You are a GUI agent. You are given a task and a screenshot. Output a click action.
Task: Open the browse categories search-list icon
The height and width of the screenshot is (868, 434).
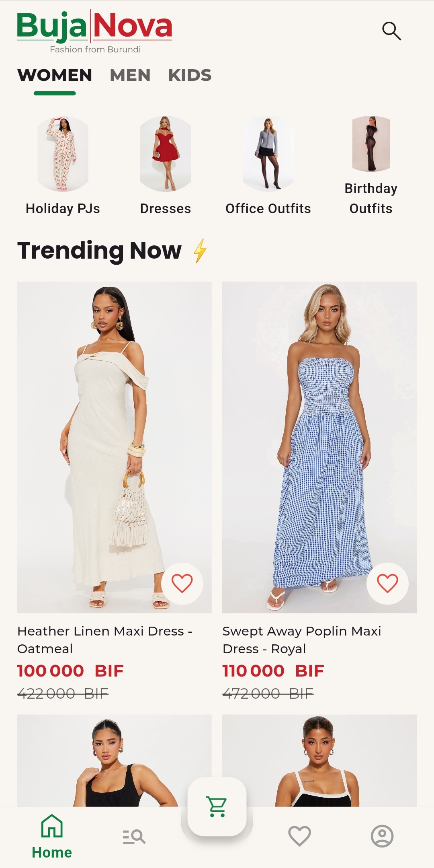[134, 837]
